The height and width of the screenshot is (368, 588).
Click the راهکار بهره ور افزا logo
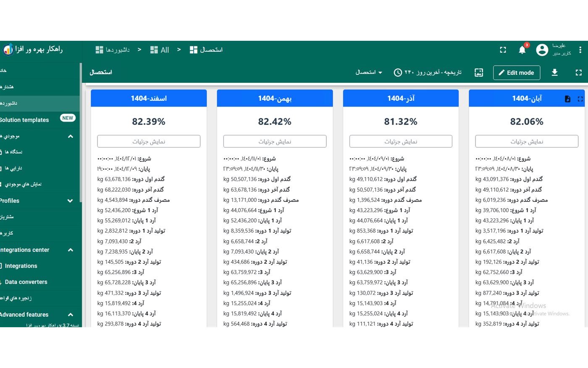coord(33,50)
